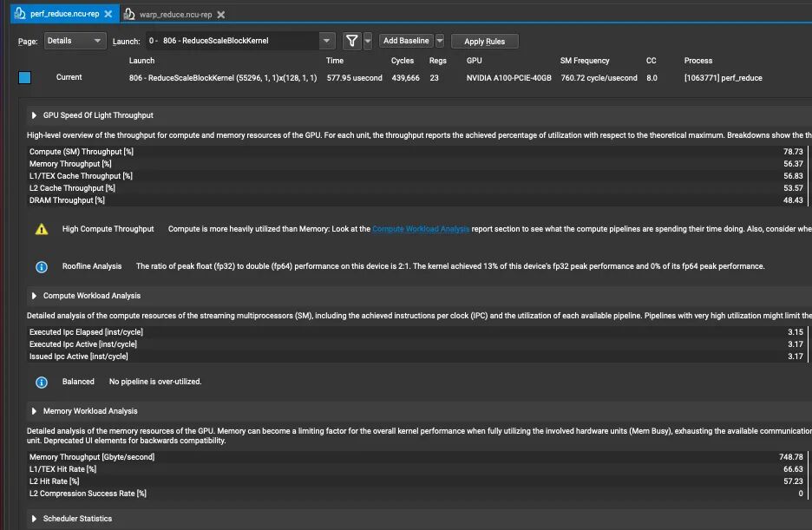Collapse the Scheduler Statistics section

pos(34,519)
